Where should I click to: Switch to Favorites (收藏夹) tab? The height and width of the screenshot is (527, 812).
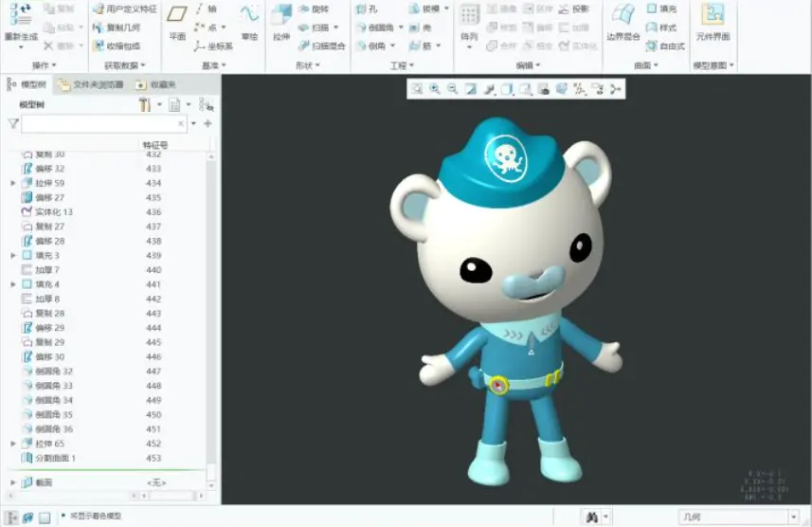coord(155,84)
